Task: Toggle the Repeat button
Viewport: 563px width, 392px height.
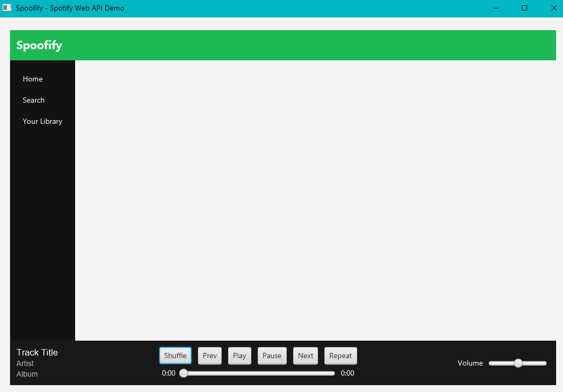Action: (340, 355)
